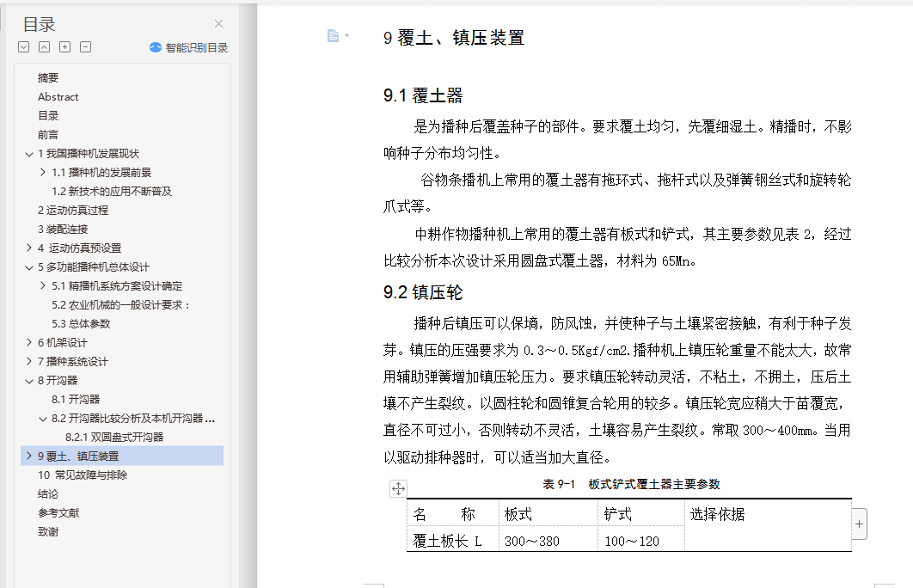Go to 8.2.1 双圆盘式开沟器
This screenshot has height=588, width=913.
click(114, 438)
